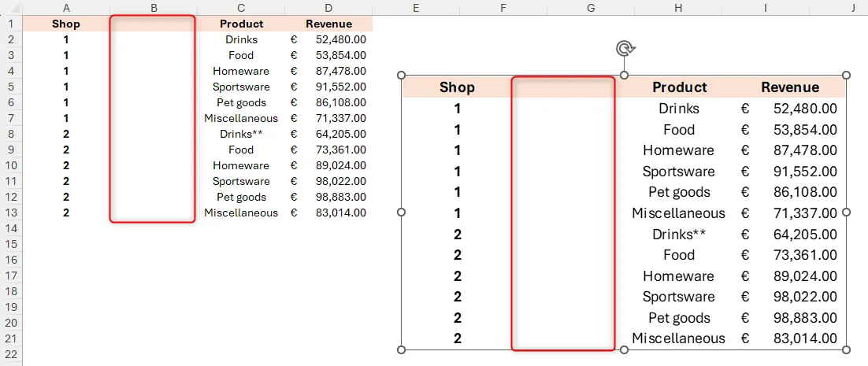Click worksheet cell A1 containing Shop

[x=66, y=24]
